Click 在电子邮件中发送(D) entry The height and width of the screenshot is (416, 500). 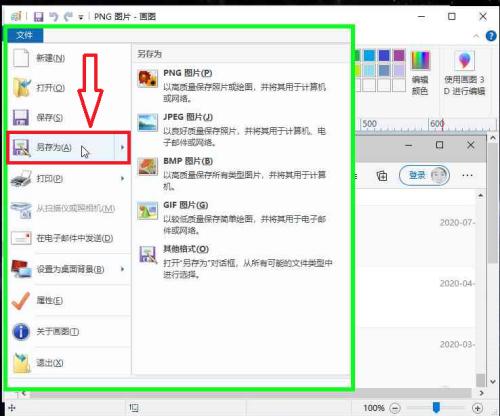[69, 238]
